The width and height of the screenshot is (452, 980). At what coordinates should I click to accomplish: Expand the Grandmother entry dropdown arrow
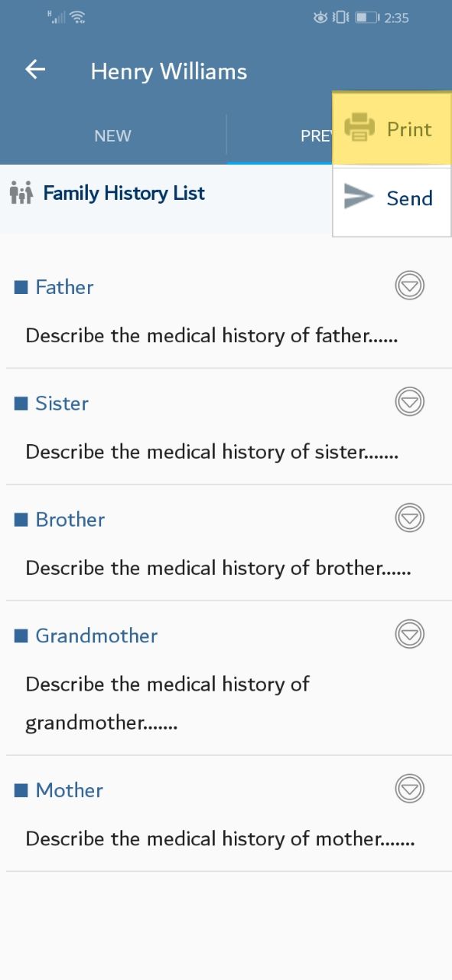410,634
